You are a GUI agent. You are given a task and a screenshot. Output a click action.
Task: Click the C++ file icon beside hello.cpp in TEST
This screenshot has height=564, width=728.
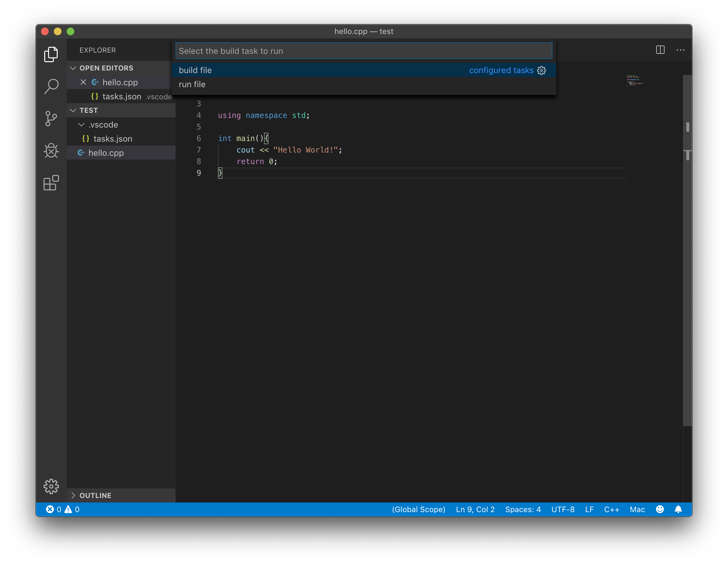pos(81,153)
